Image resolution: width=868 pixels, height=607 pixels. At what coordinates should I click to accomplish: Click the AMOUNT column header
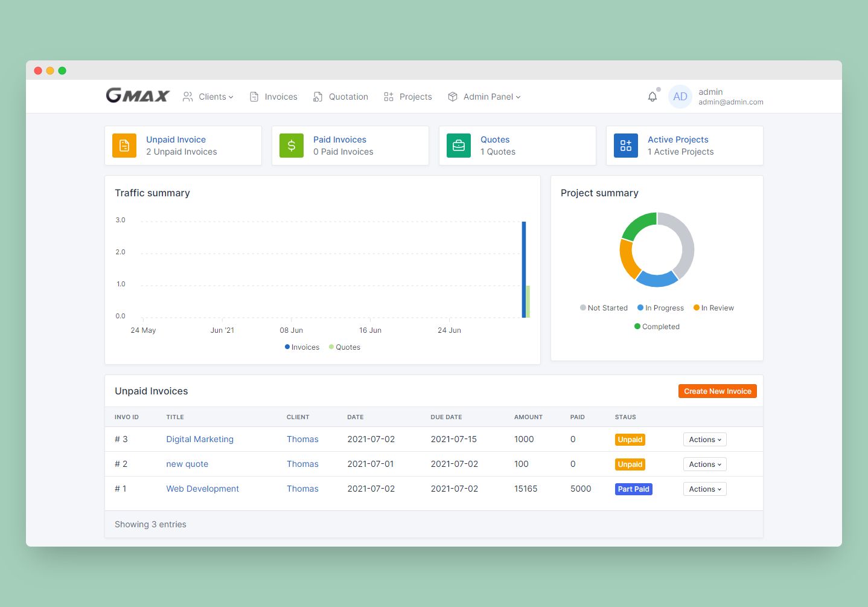click(528, 417)
